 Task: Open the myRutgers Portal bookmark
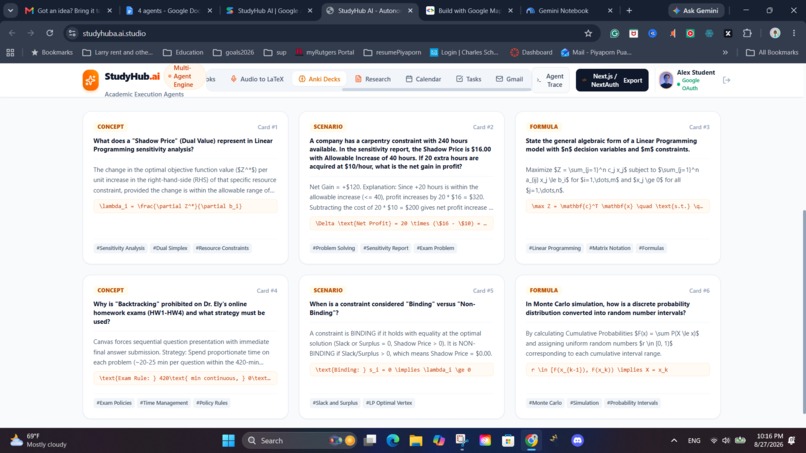pos(325,52)
